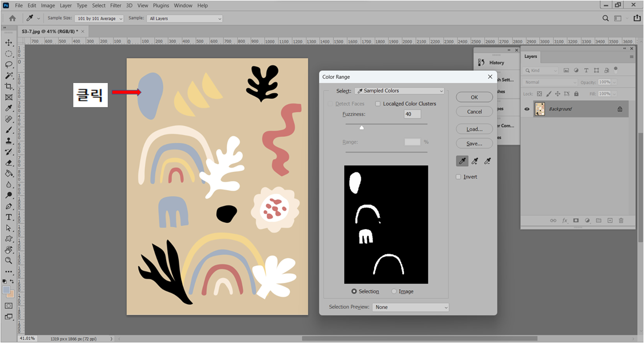Open Fill dropdown arrow
Image resolution: width=644 pixels, height=343 pixels.
(x=614, y=93)
